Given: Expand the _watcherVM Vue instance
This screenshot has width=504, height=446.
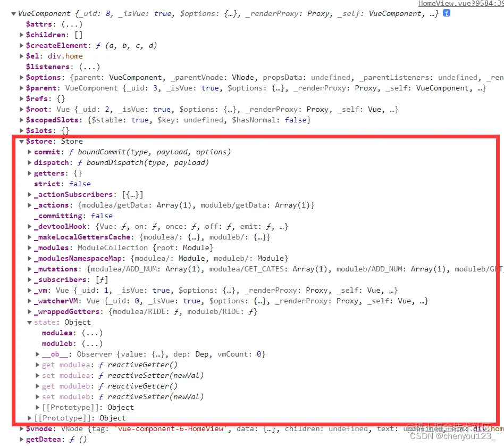Looking at the screenshot, I should tap(30, 301).
